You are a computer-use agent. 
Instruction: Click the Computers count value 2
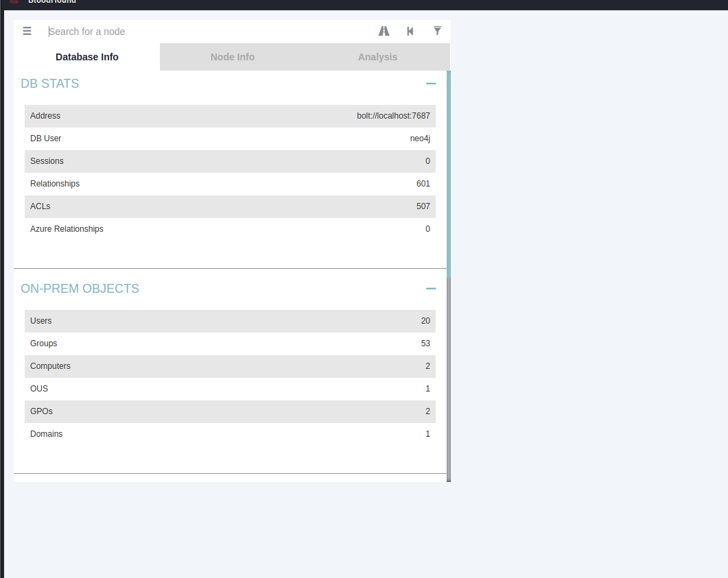[427, 366]
